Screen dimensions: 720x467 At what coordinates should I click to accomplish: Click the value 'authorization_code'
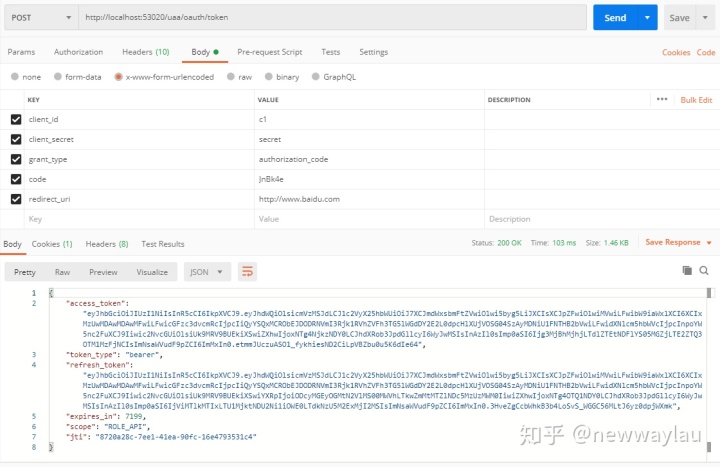click(293, 159)
